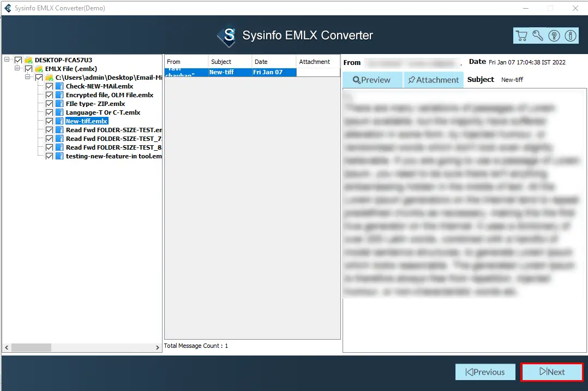Uncheck the C:\Users\admin\Desktop folder checkbox
This screenshot has height=391, width=588.
pos(39,78)
